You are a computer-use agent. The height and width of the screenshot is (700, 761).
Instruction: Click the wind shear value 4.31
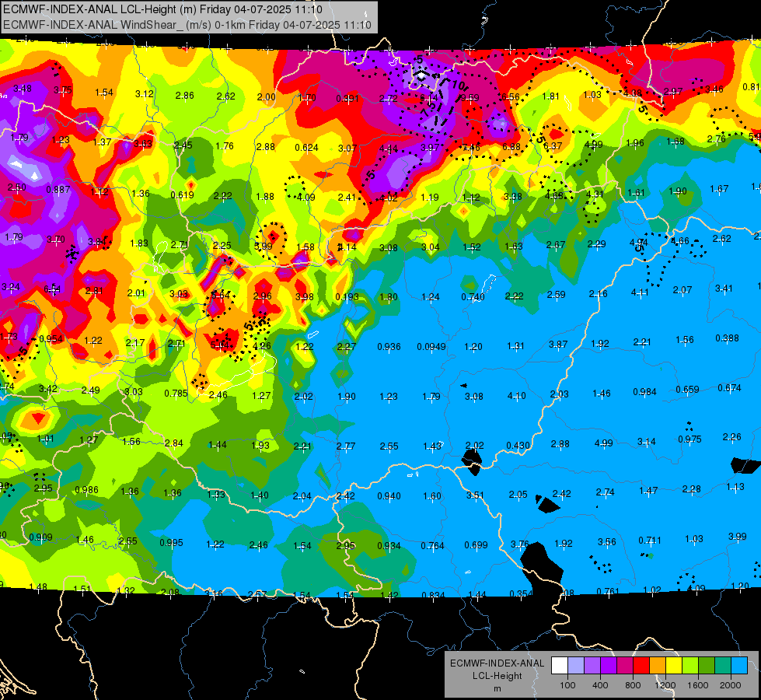[x=595, y=194]
